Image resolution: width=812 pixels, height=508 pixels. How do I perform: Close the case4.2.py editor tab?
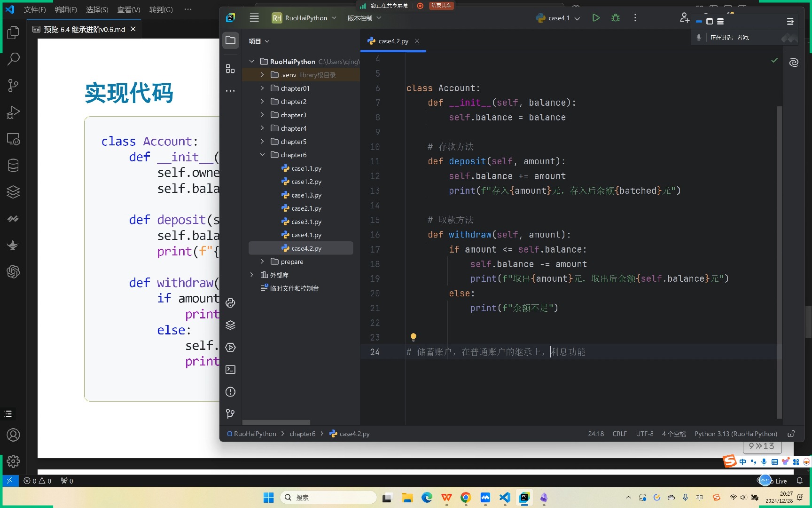pos(417,41)
